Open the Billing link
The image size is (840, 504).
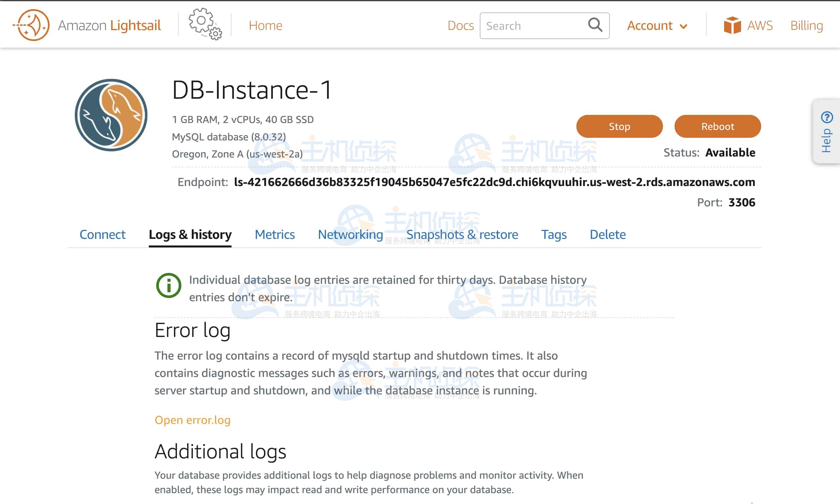(807, 26)
